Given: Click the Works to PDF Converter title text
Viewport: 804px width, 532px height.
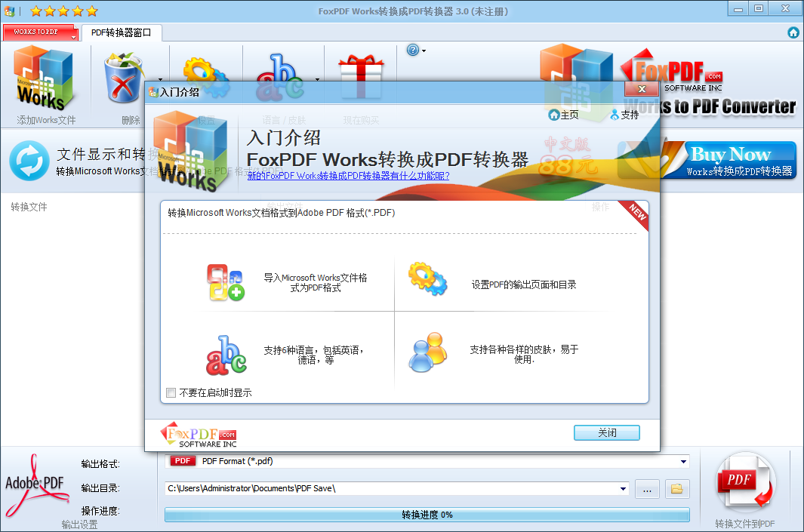Looking at the screenshot, I should tap(710, 106).
